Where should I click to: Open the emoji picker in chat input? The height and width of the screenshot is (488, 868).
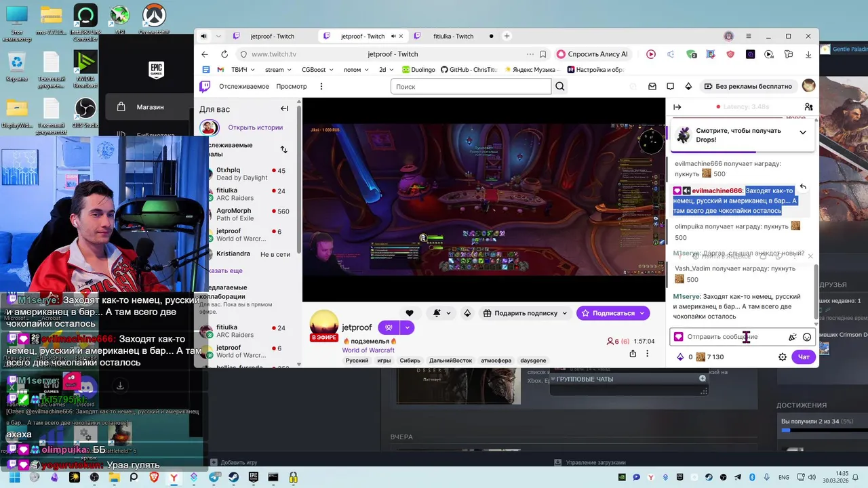pos(807,337)
